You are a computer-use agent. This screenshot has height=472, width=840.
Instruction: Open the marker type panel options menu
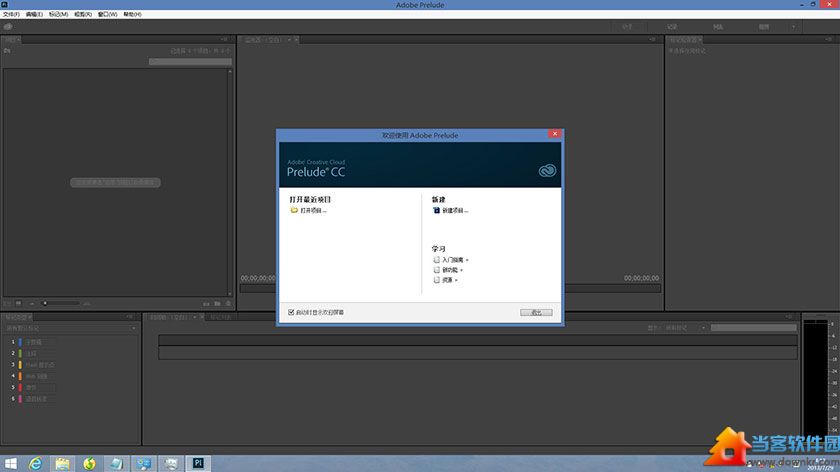pos(129,317)
